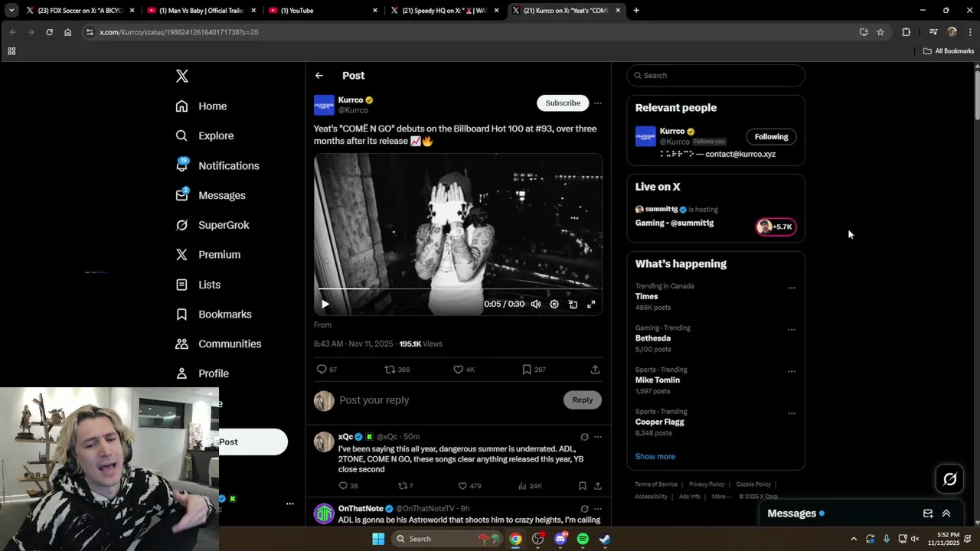The height and width of the screenshot is (551, 980).
Task: Like xQc's reply with 479 likes
Action: pyautogui.click(x=469, y=486)
